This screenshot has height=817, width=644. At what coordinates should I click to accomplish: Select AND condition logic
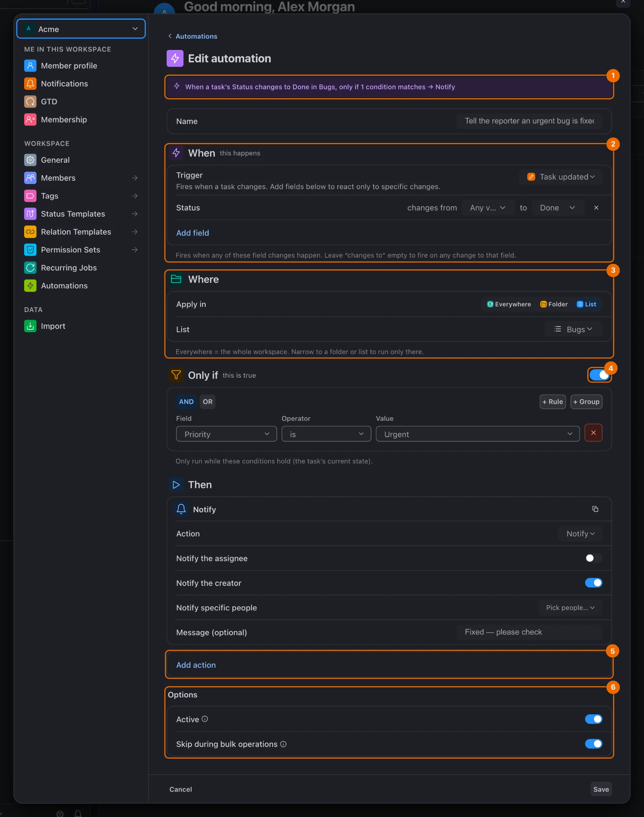pyautogui.click(x=186, y=401)
